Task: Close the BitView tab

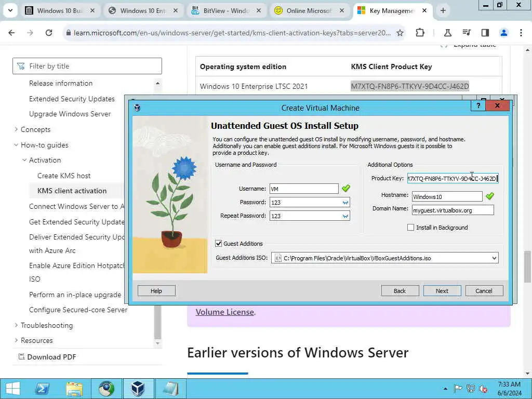Action: point(259,10)
